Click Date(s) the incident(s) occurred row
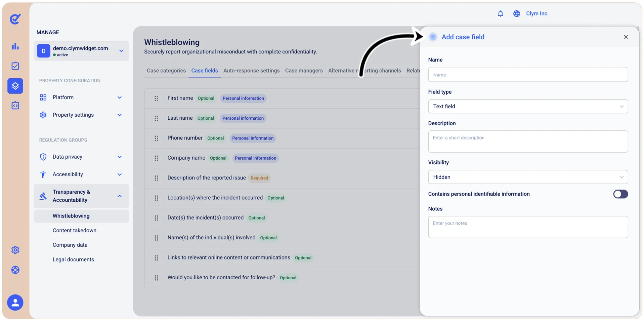644x321 pixels. click(282, 218)
